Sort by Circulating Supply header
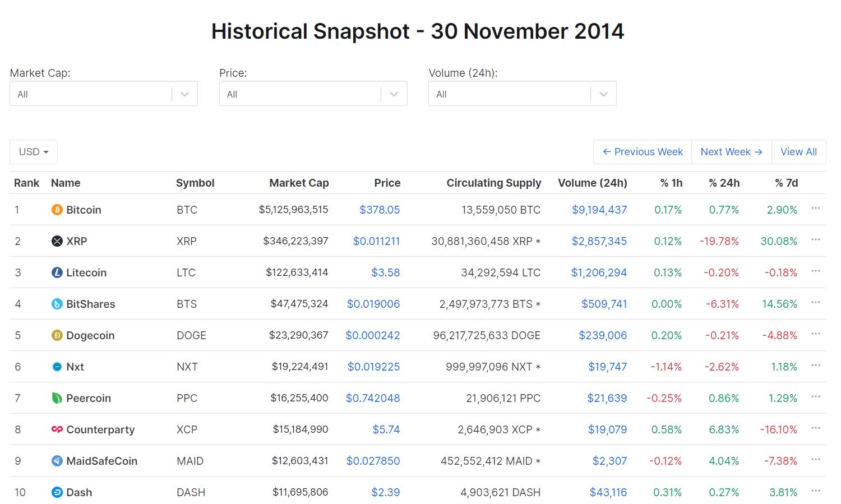This screenshot has height=504, width=841. pyautogui.click(x=494, y=183)
